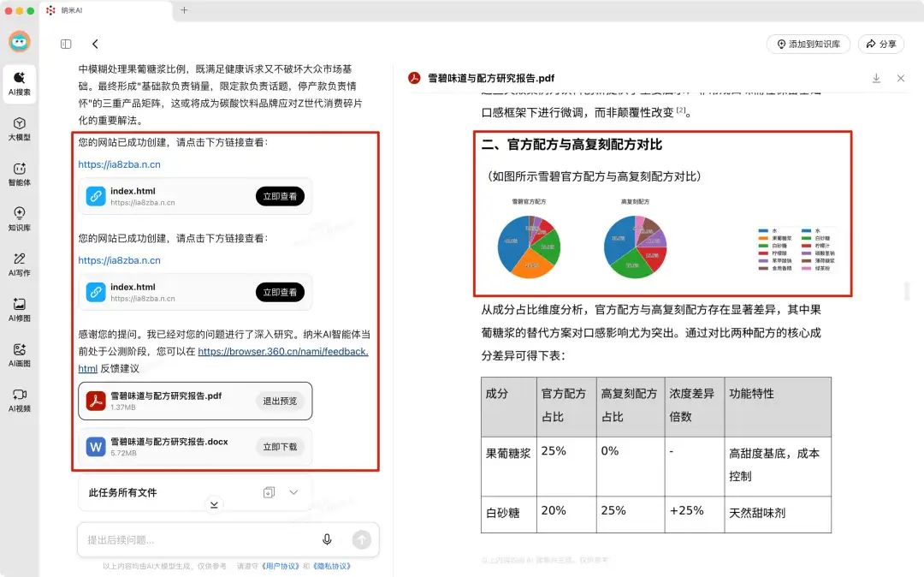Open AI写作 in the sidebar

point(20,265)
